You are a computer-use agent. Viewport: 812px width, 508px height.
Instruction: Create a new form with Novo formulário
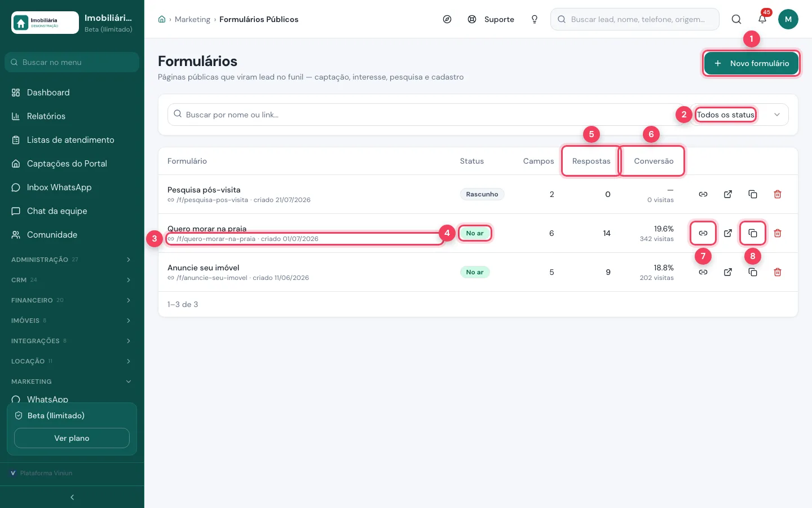coord(751,63)
